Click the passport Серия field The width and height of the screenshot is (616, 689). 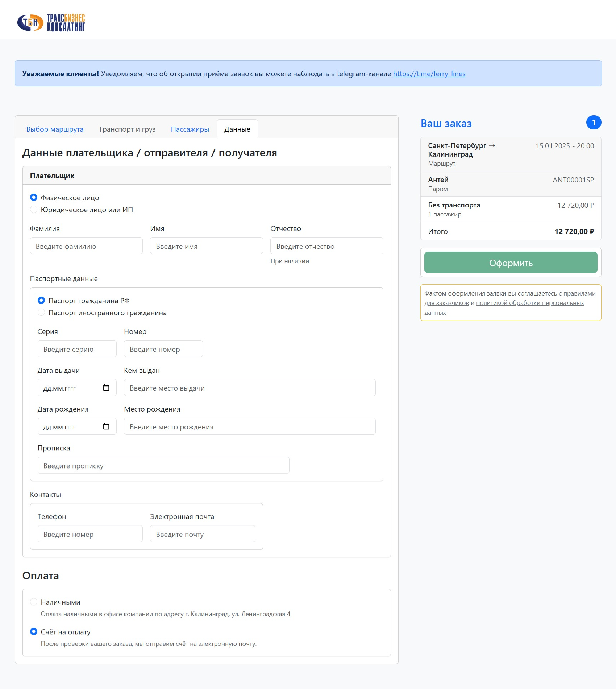point(77,349)
